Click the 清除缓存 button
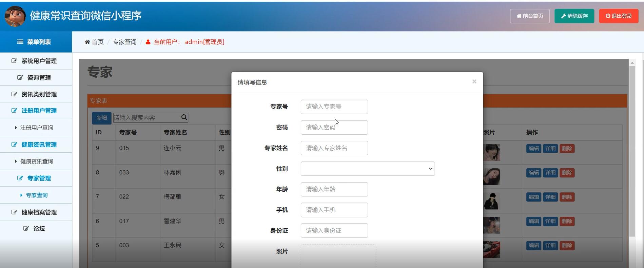644x268 pixels. 574,16
